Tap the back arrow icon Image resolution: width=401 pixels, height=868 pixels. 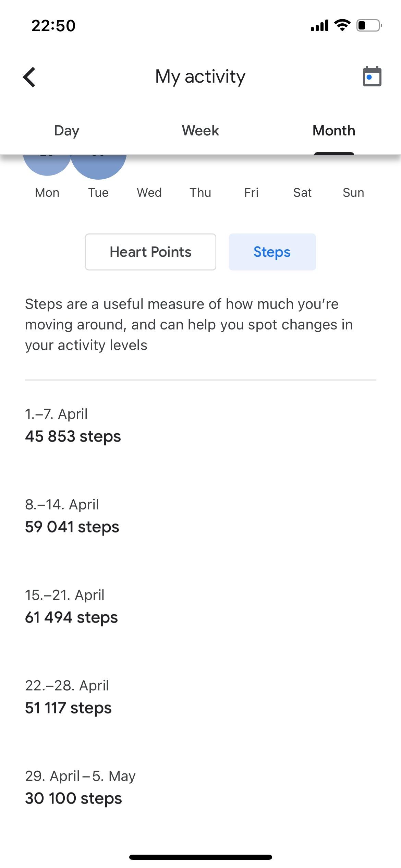click(x=29, y=77)
